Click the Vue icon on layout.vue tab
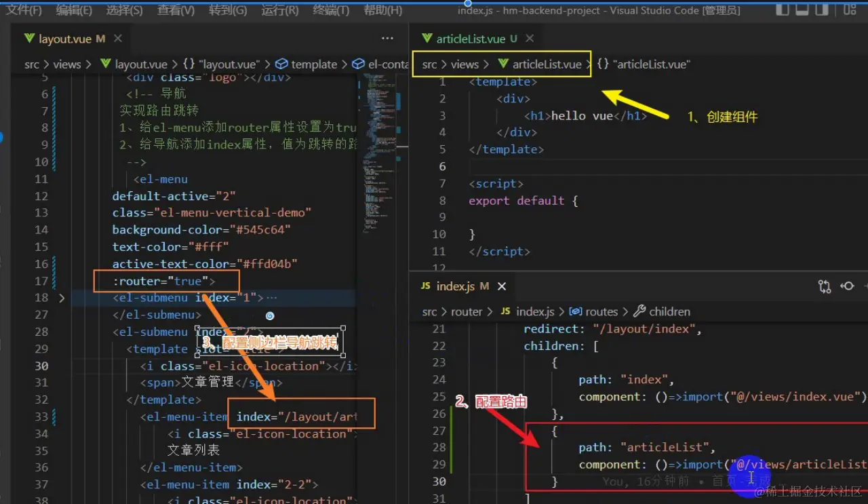 (29, 39)
